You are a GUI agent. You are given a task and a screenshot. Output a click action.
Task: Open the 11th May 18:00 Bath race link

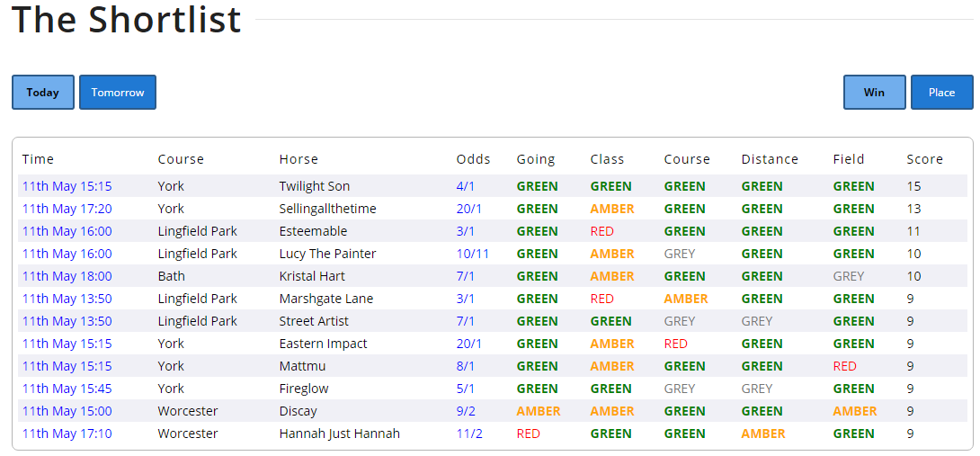point(67,276)
